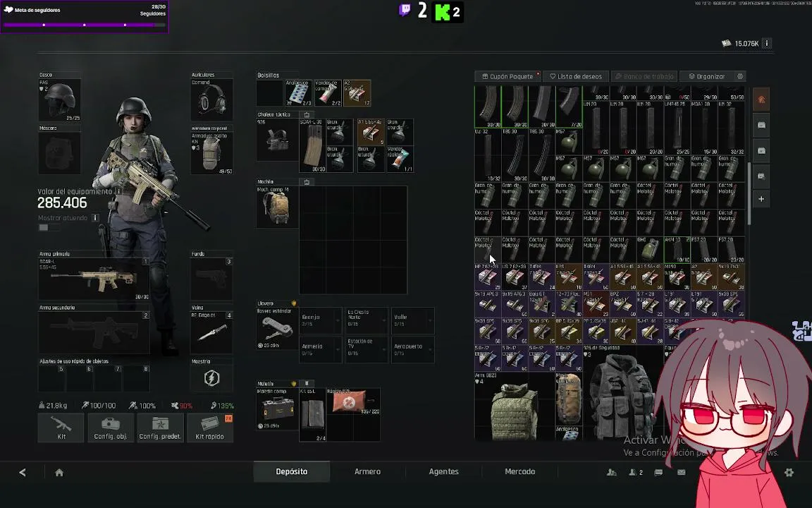This screenshot has width=812, height=508.
Task: Open Valor del equipamiento info icon
Action: click(x=118, y=191)
